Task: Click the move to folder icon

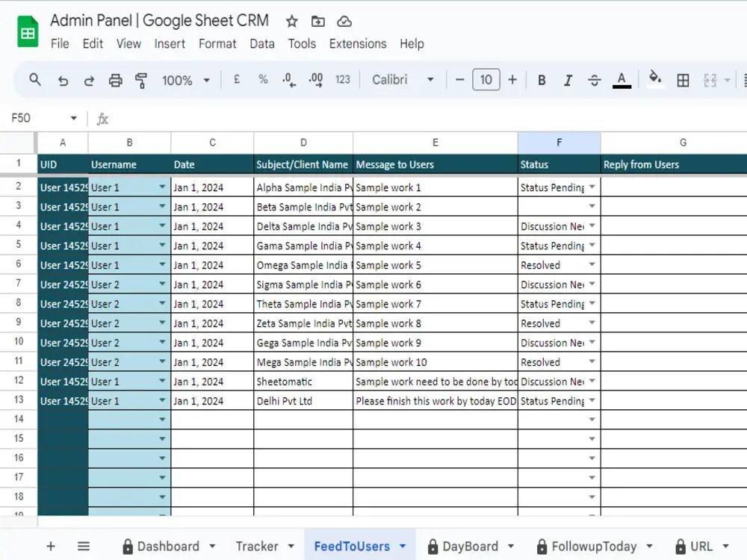Action: tap(317, 22)
